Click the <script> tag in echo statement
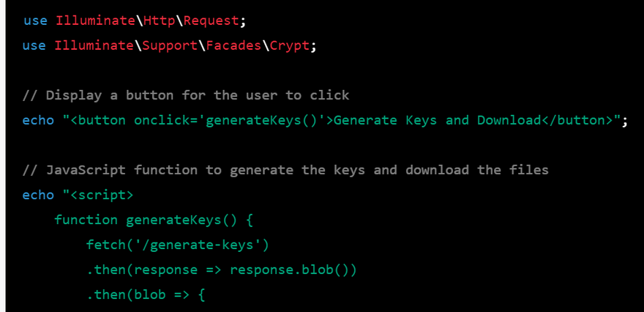644x312 pixels. 98,195
